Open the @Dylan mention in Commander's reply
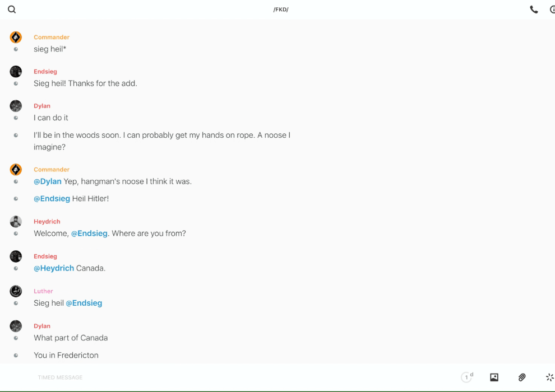The height and width of the screenshot is (392, 555). click(x=48, y=181)
